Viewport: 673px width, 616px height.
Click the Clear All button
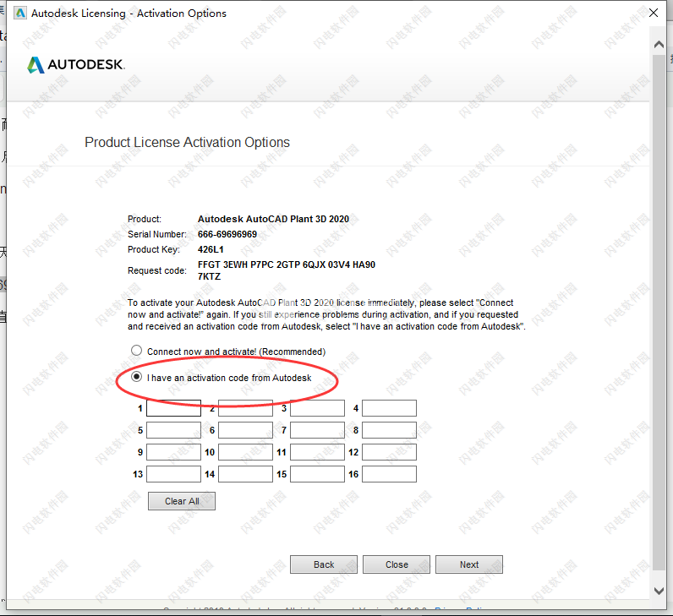pyautogui.click(x=182, y=501)
